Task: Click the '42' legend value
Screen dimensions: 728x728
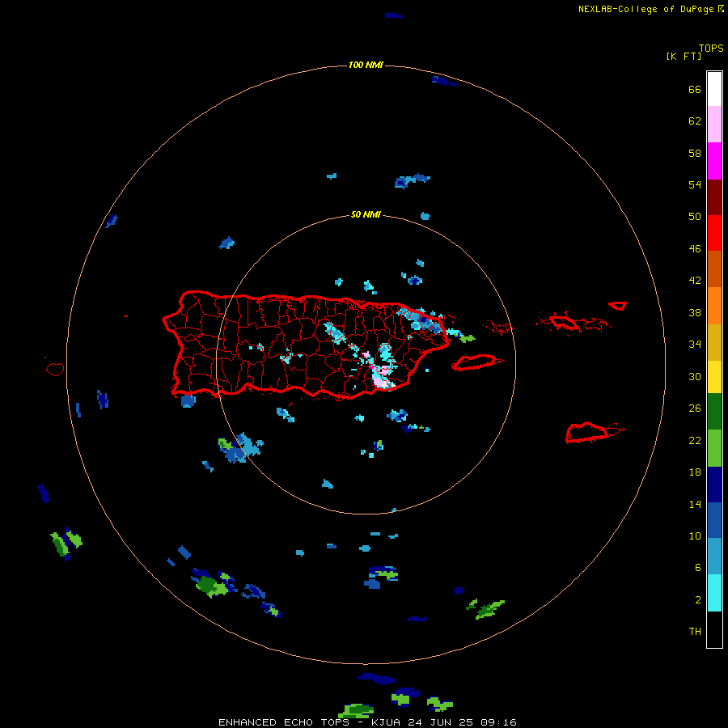Action: coord(695,281)
